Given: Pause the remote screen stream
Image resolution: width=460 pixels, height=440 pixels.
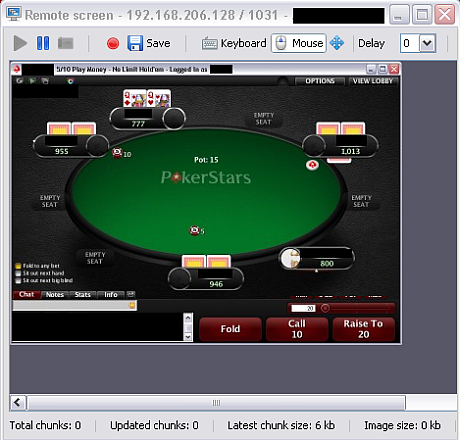Looking at the screenshot, I should click(x=43, y=43).
